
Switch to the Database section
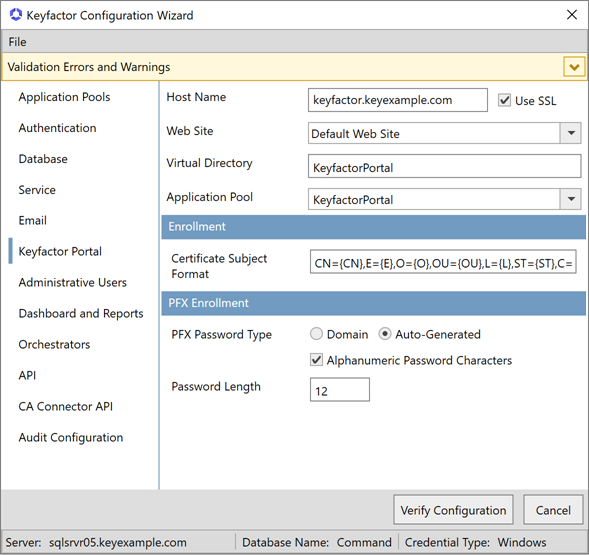[x=43, y=159]
